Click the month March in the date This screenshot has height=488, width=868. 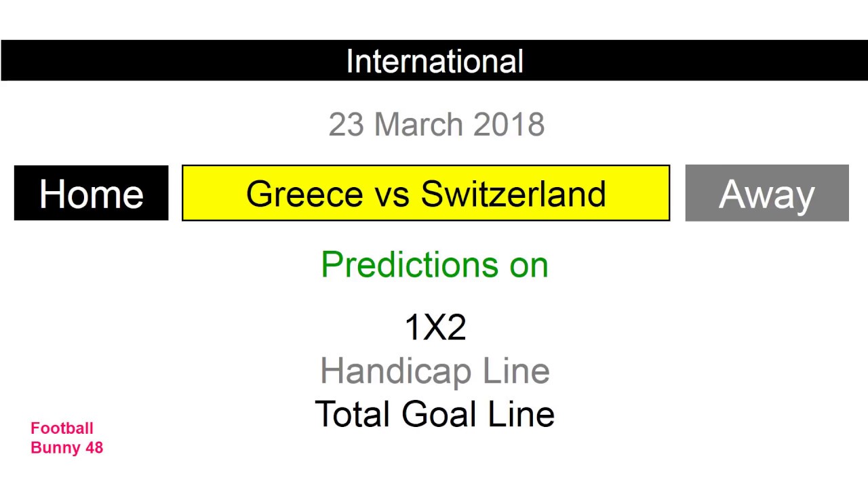420,125
